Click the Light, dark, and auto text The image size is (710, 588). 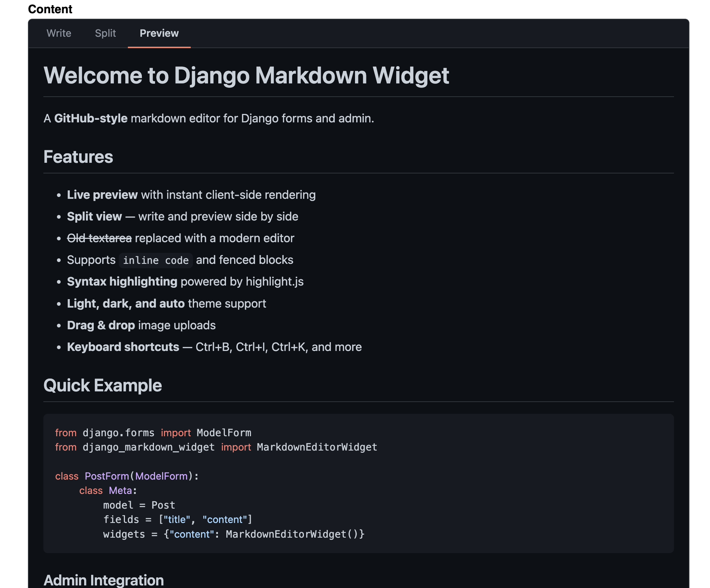click(x=125, y=304)
